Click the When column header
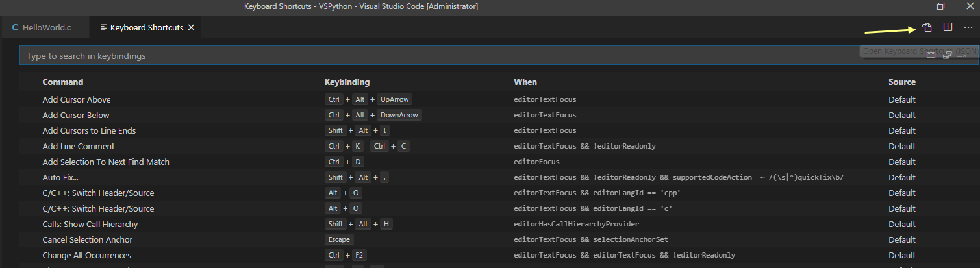Viewport: 980px width, 268px height. coord(525,82)
